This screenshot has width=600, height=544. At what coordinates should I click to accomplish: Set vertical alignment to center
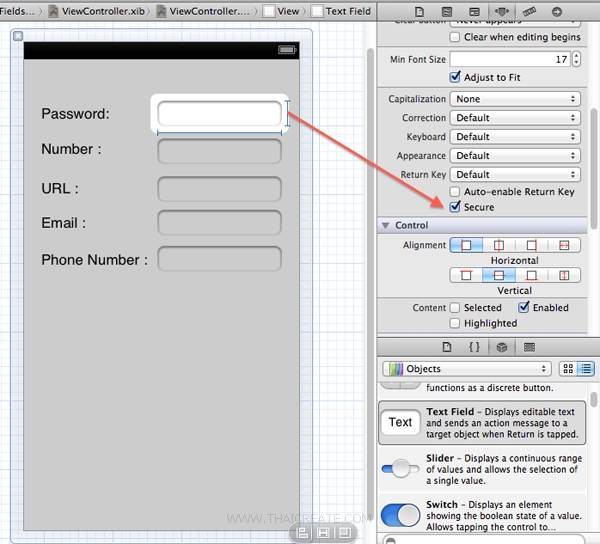(x=499, y=275)
